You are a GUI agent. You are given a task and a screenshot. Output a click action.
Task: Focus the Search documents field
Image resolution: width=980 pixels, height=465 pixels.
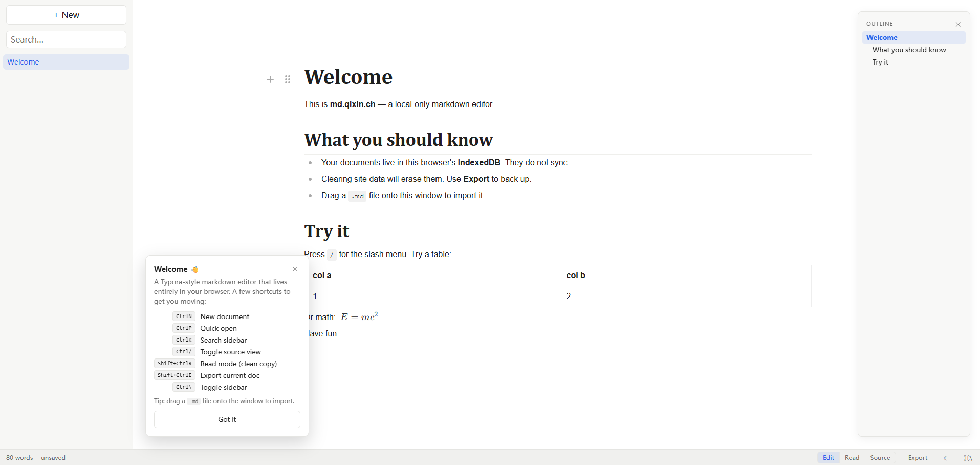[x=66, y=39]
